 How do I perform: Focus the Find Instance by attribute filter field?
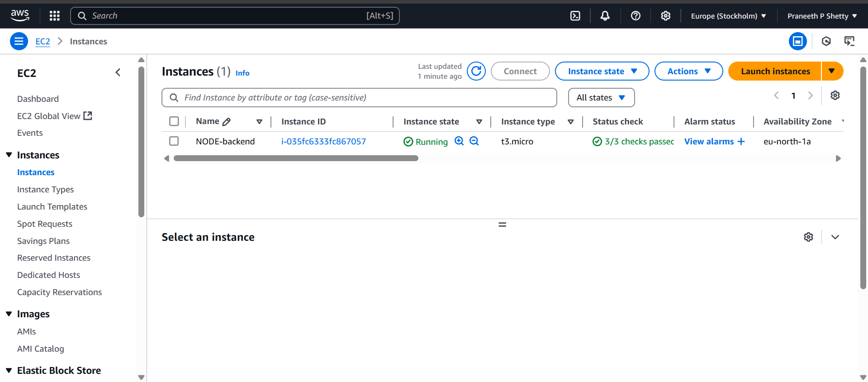[359, 97]
